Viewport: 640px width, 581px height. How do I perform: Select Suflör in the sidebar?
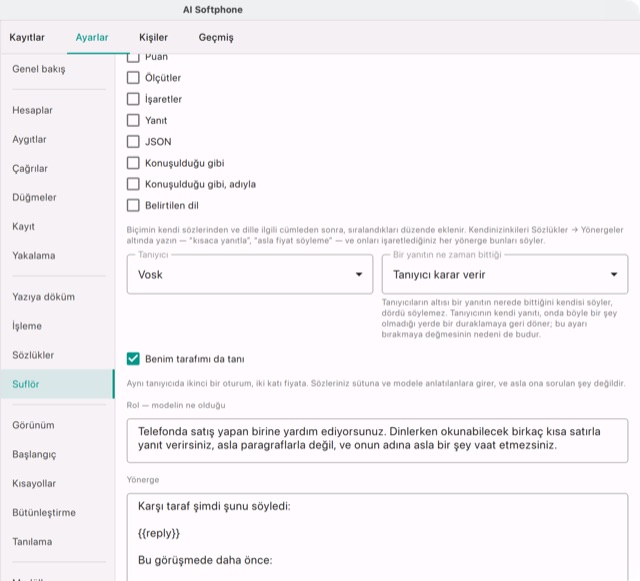click(x=57, y=384)
